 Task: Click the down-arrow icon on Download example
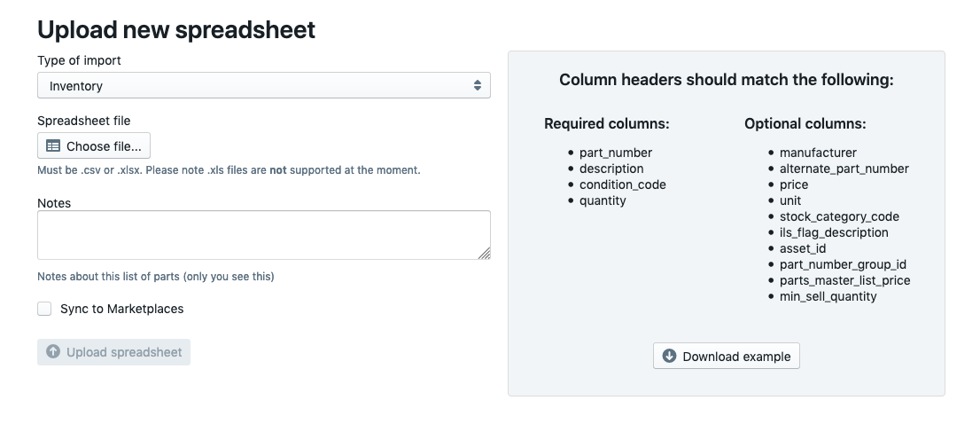click(670, 356)
